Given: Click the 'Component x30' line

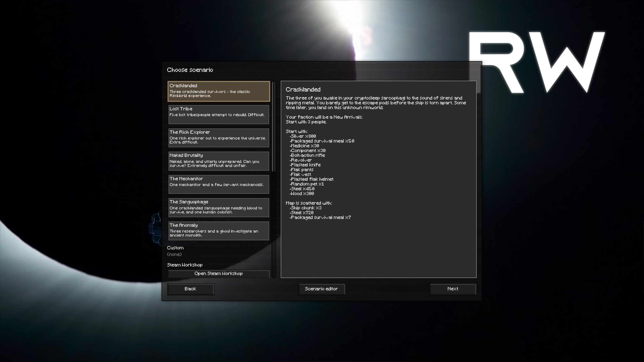Looking at the screenshot, I should pyautogui.click(x=308, y=151).
